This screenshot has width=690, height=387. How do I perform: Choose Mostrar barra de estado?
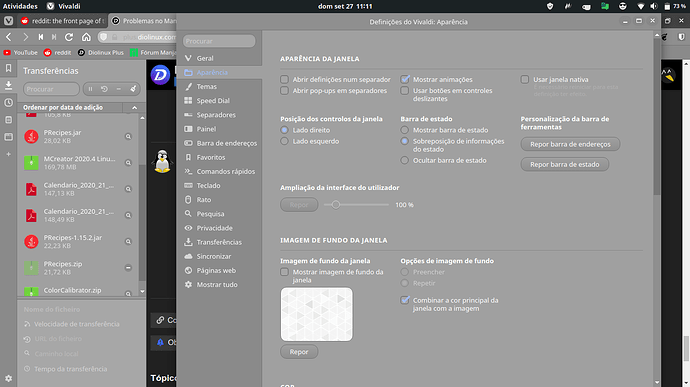(404, 130)
